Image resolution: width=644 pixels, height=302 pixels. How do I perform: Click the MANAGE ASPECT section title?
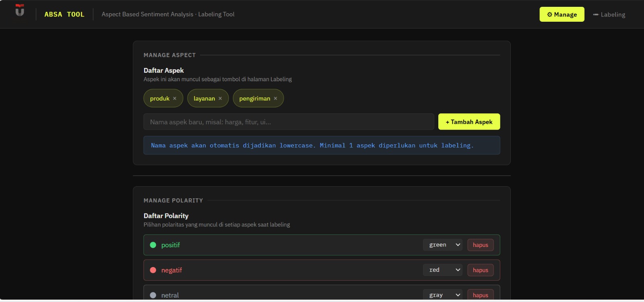click(169, 55)
